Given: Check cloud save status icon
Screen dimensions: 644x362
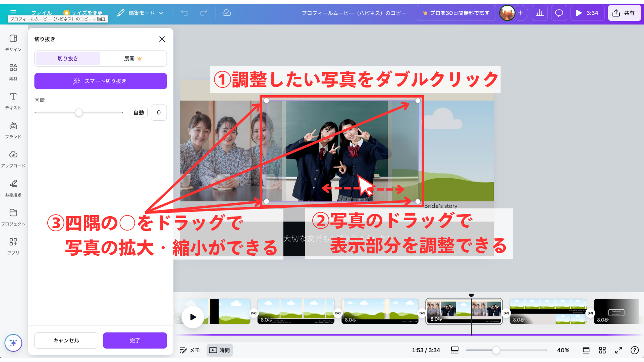Looking at the screenshot, I should [227, 13].
